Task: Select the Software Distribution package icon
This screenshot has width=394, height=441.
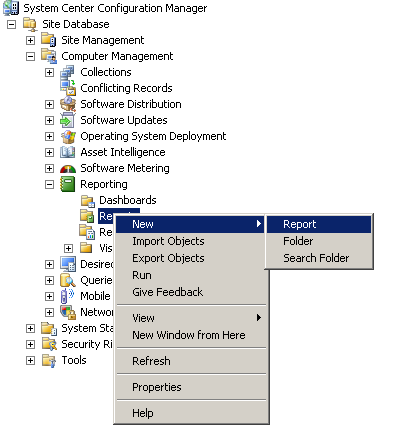Action: 68,104
